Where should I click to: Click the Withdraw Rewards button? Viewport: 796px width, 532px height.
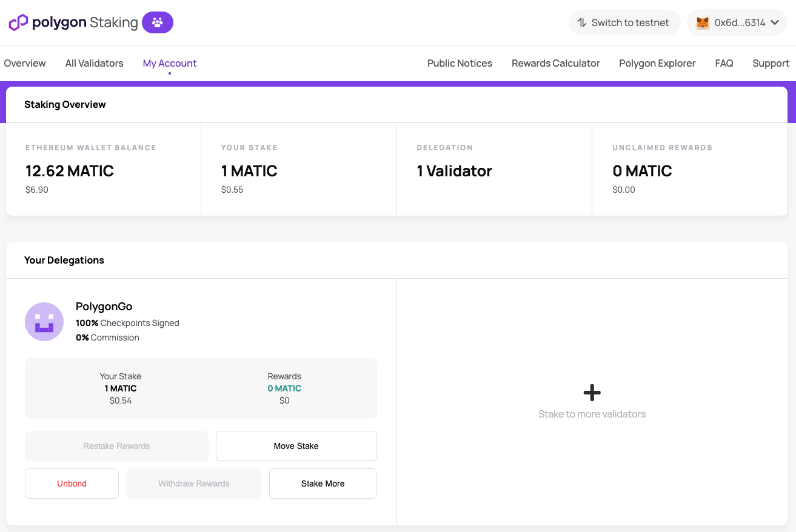(194, 484)
